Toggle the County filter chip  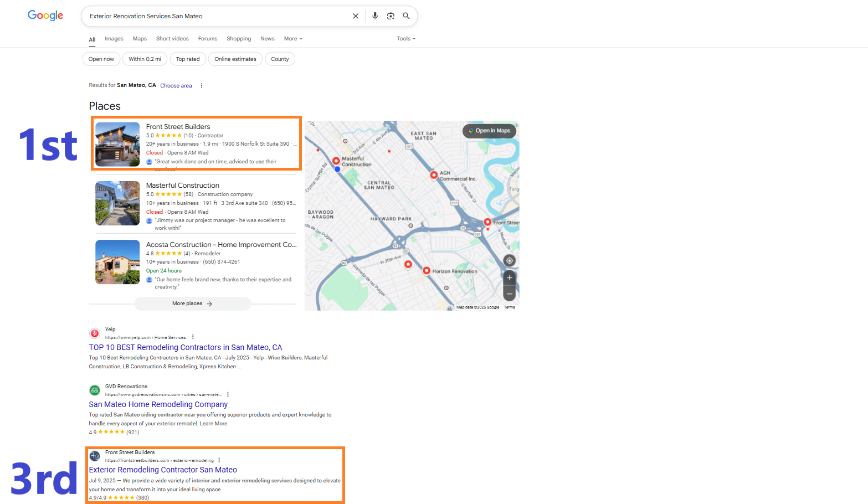click(280, 59)
